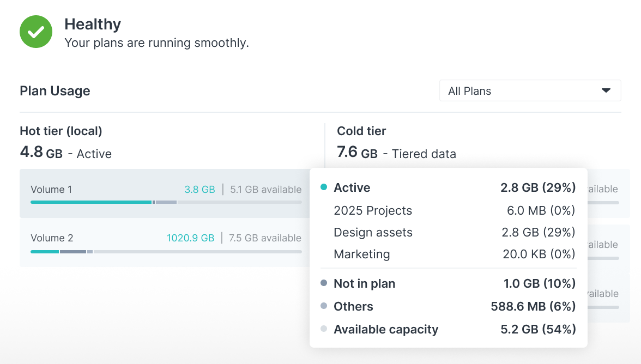Select the Volume 1 row
The width and height of the screenshot is (641, 364).
pos(109,190)
